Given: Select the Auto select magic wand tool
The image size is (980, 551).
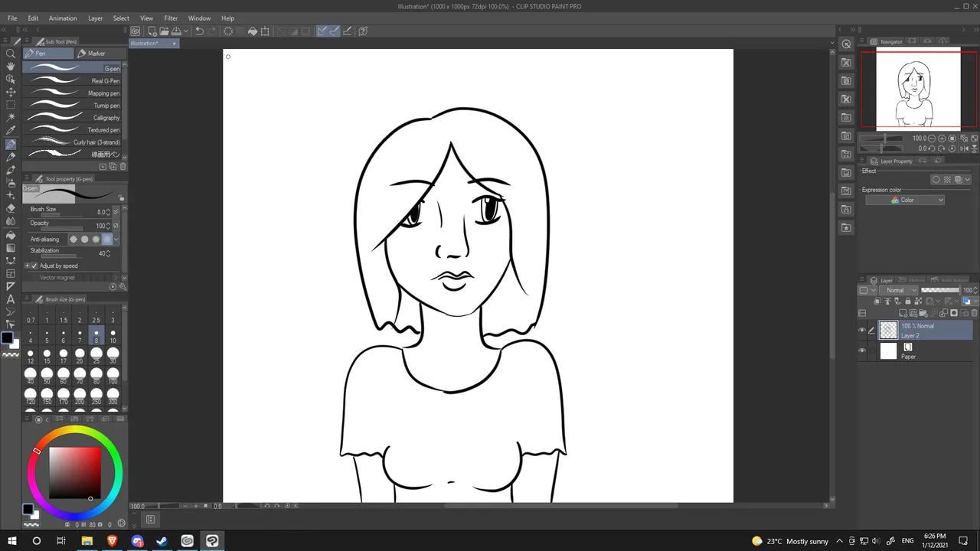Looking at the screenshot, I should pyautogui.click(x=11, y=118).
